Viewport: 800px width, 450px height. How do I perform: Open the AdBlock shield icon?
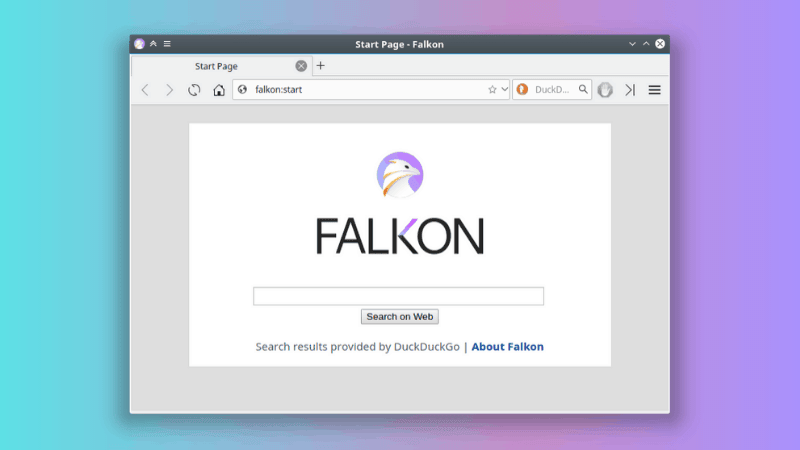605,90
